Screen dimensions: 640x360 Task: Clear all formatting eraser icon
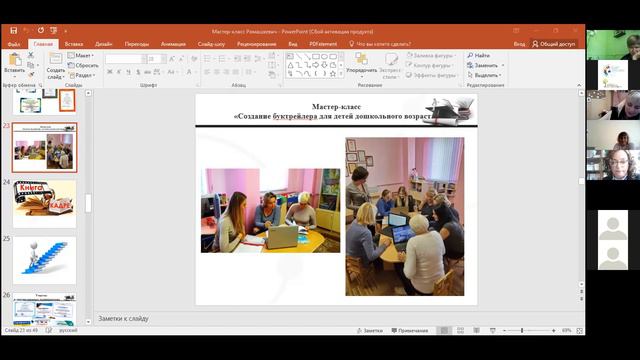[x=194, y=59]
